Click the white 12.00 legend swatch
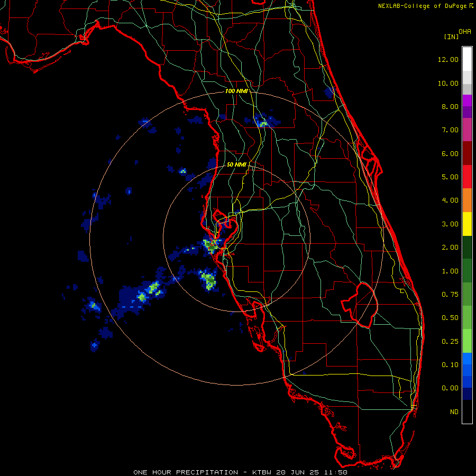476x476 pixels. point(467,59)
